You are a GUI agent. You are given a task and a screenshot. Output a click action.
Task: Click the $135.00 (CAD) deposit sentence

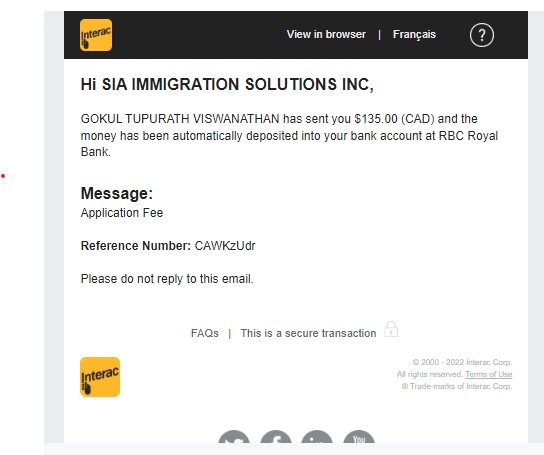pyautogui.click(x=289, y=135)
